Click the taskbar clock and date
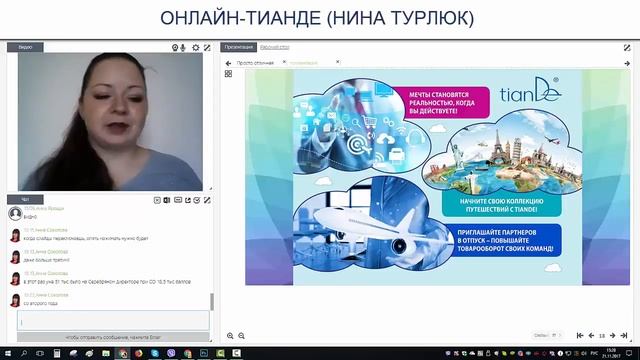640x360 pixels. (611, 353)
